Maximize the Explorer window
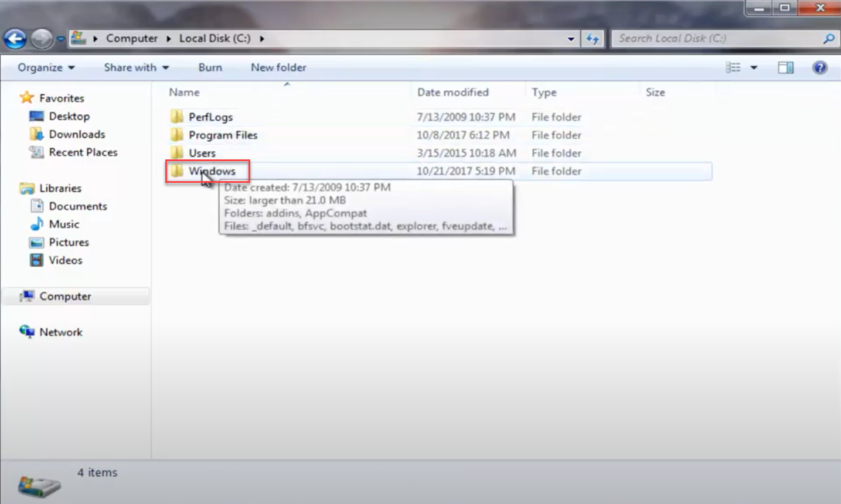Viewport: 841px width, 504px height. (x=785, y=8)
